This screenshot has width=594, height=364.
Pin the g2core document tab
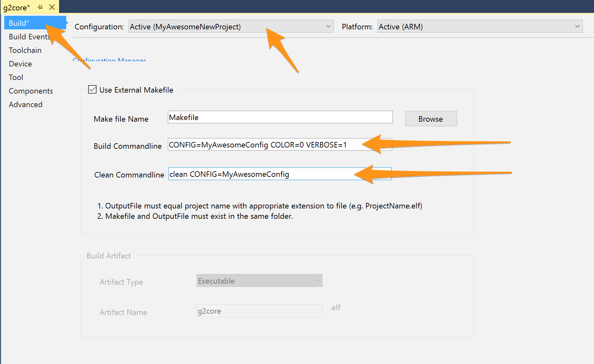[x=40, y=7]
